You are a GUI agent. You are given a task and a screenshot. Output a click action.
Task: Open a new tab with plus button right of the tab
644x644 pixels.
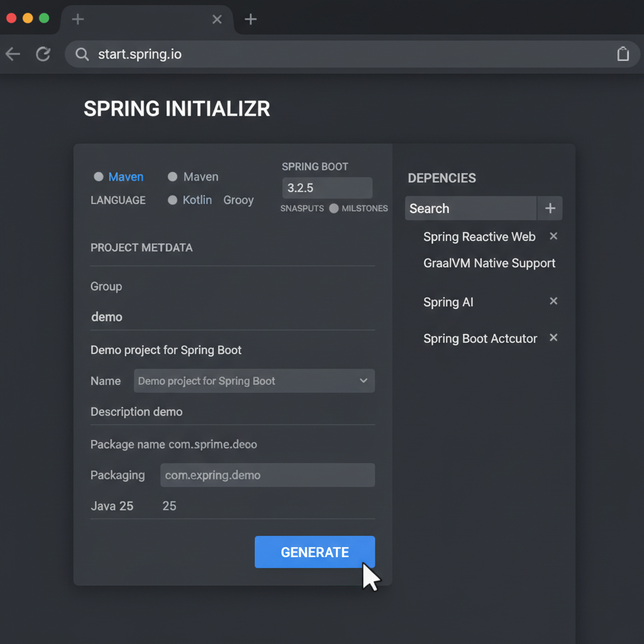250,19
